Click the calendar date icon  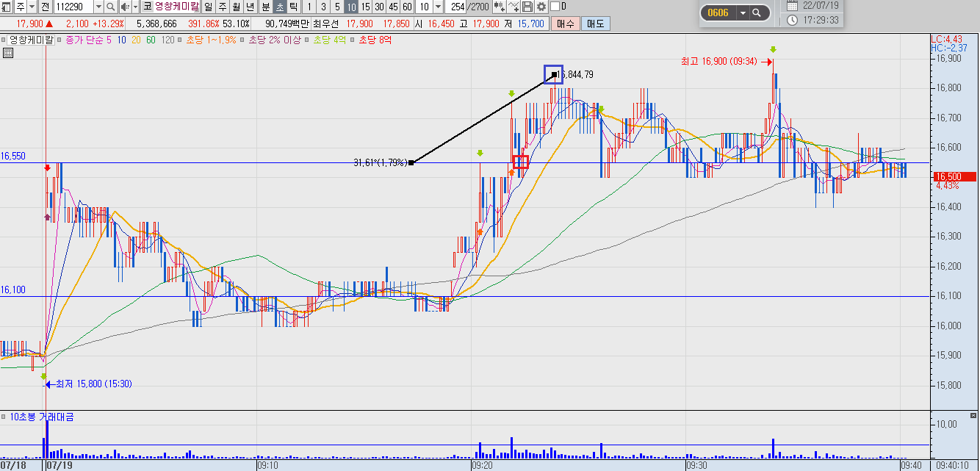(792, 5)
